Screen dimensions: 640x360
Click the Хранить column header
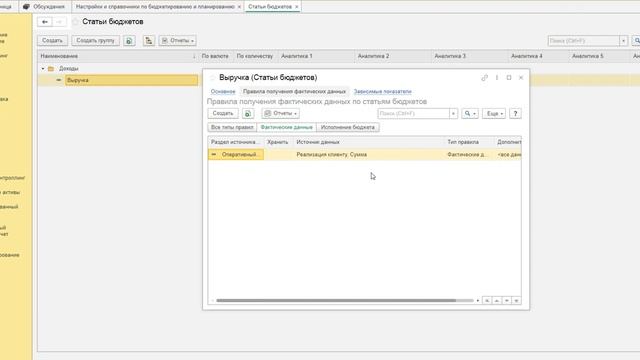[x=278, y=142]
